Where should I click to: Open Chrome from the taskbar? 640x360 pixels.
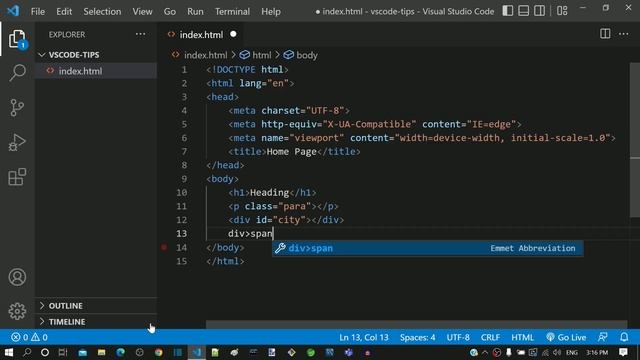coord(158,352)
